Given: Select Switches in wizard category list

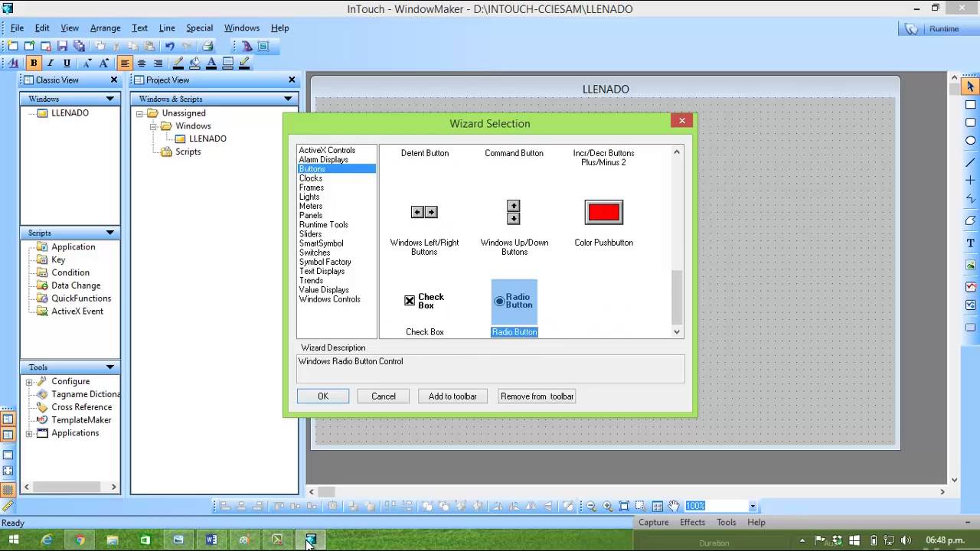Looking at the screenshot, I should [x=315, y=253].
